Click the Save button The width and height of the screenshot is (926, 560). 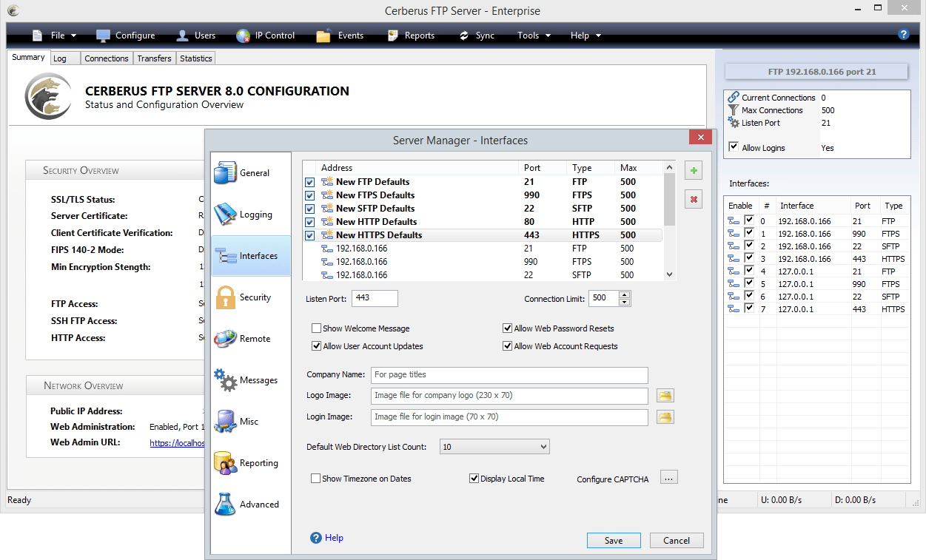[x=614, y=540]
